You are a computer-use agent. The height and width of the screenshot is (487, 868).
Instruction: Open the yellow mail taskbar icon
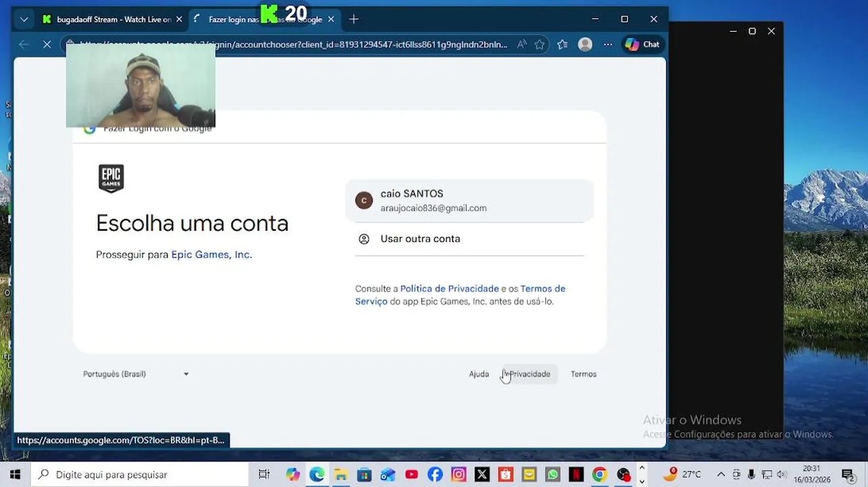(x=529, y=475)
